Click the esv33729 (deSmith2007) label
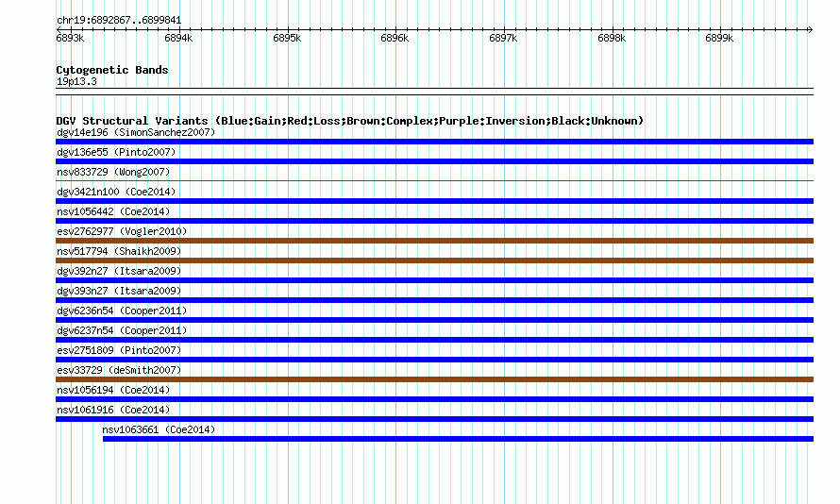 coord(119,370)
